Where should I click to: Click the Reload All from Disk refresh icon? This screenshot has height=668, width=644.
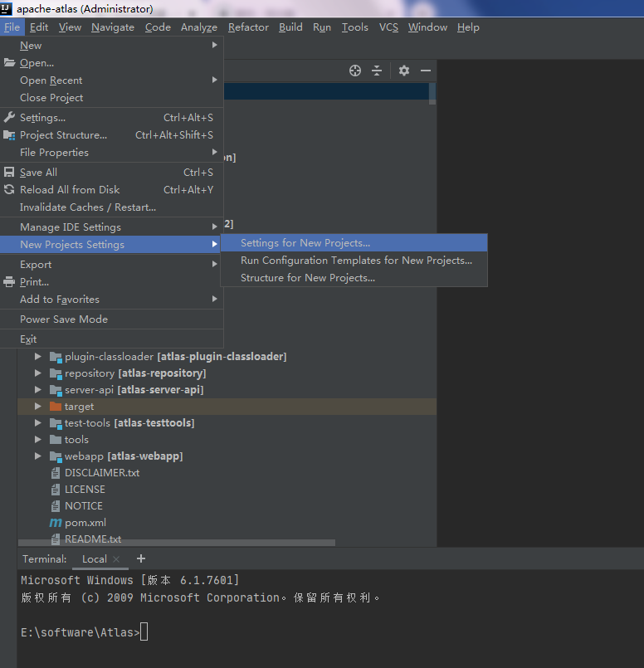pyautogui.click(x=9, y=189)
